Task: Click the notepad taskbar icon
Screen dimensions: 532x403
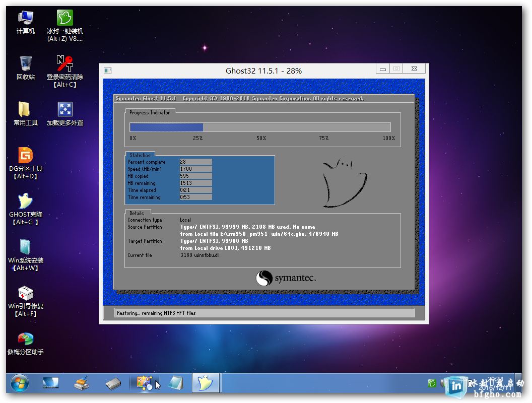Action: [176, 383]
